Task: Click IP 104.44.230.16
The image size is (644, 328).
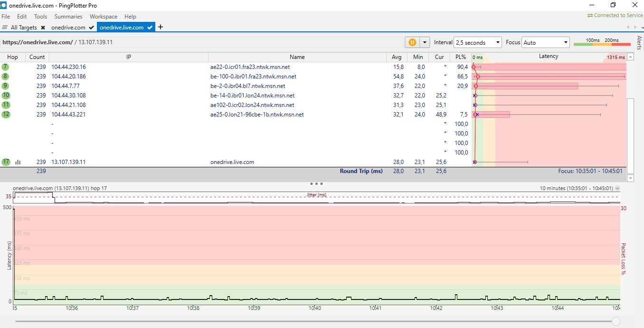Action: pyautogui.click(x=68, y=67)
